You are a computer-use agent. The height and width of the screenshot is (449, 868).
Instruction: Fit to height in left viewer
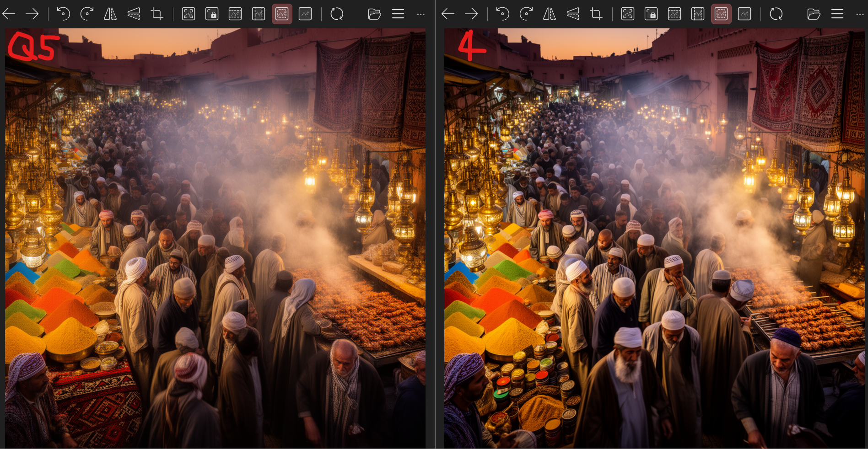point(259,14)
